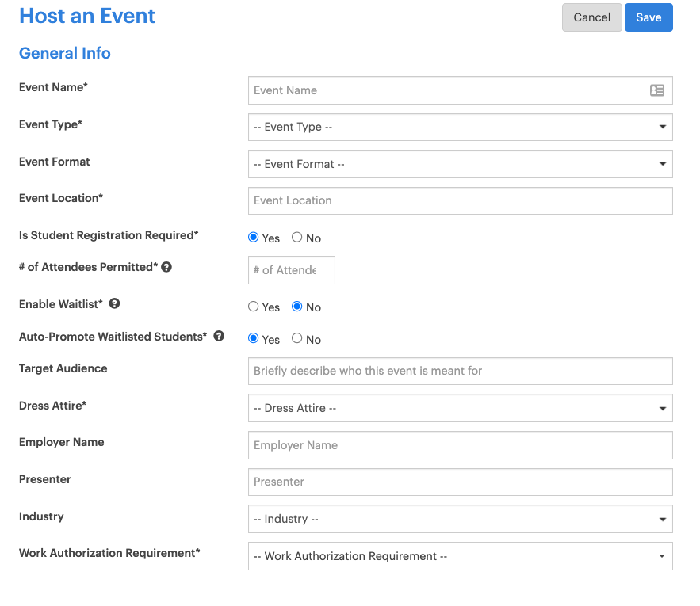Select No for Auto-Promote Waitlisted Students
This screenshot has width=700, height=606.
pyautogui.click(x=296, y=338)
